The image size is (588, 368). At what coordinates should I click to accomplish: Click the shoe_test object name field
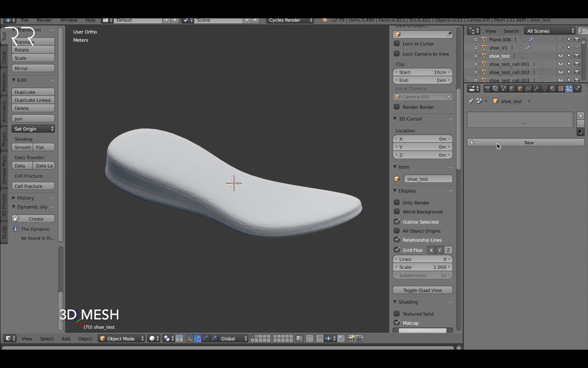pos(428,179)
